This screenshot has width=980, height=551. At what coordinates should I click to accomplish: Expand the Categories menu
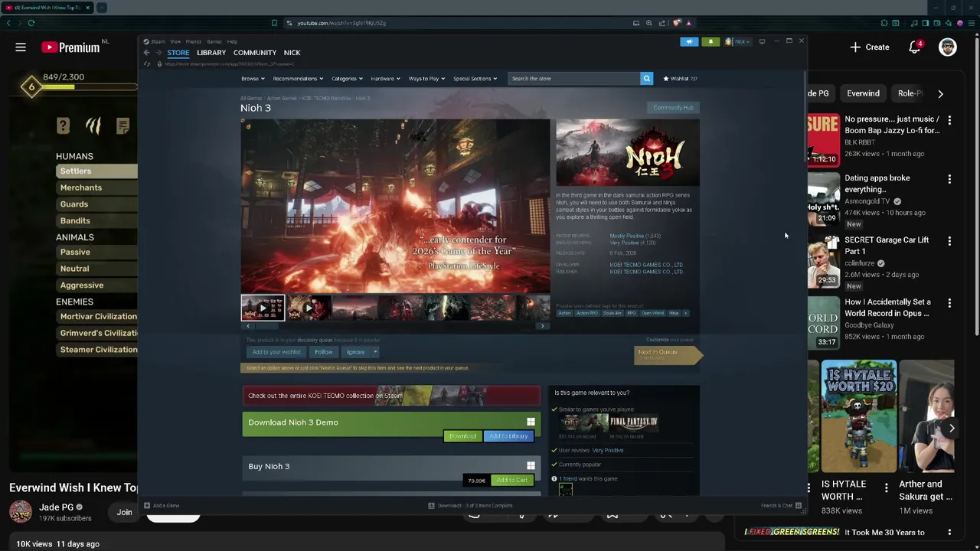pos(347,78)
